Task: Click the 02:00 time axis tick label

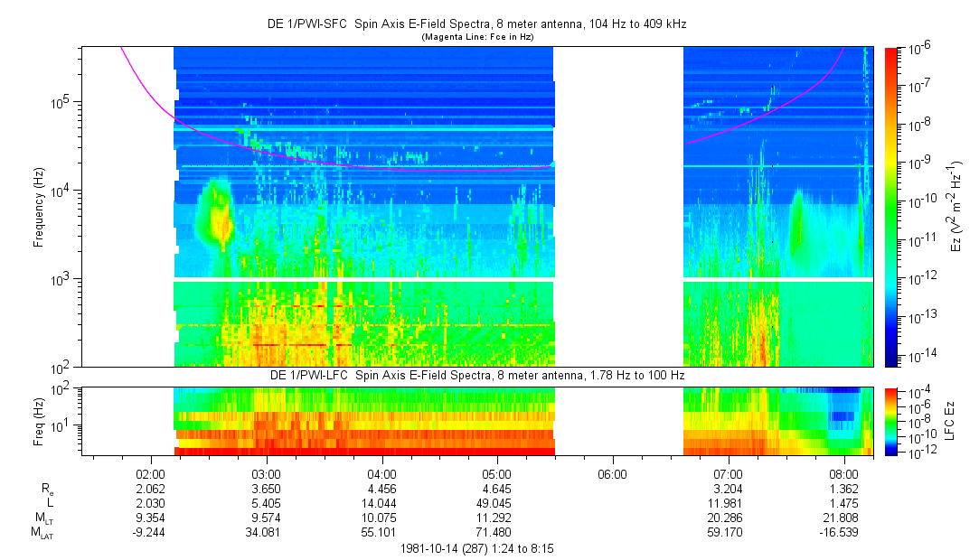Action: tap(150, 473)
